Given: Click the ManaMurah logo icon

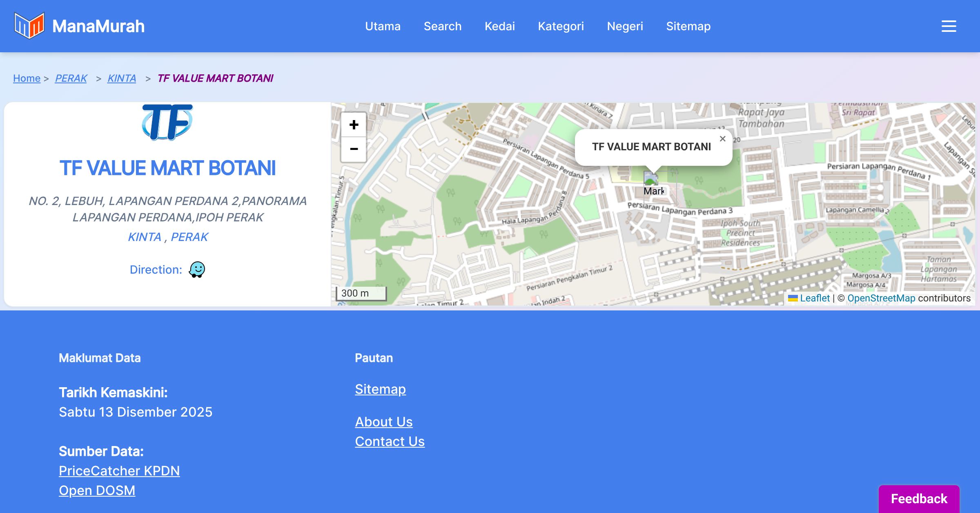Looking at the screenshot, I should tap(29, 26).
